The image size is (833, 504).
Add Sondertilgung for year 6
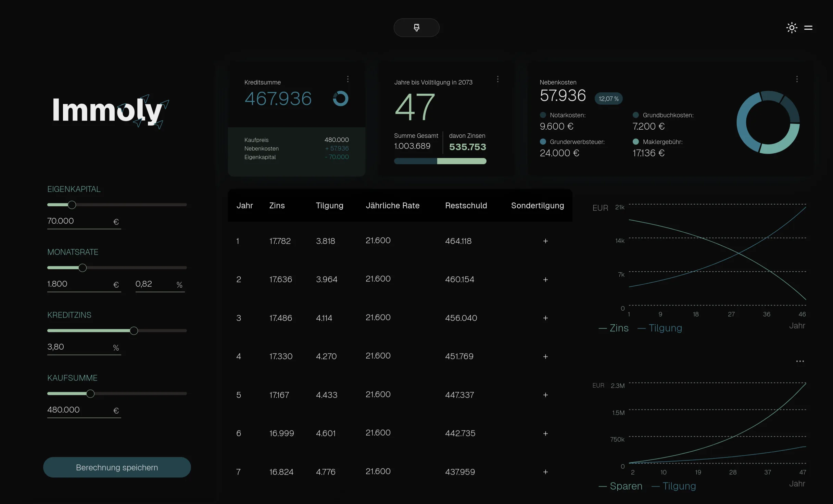click(545, 434)
